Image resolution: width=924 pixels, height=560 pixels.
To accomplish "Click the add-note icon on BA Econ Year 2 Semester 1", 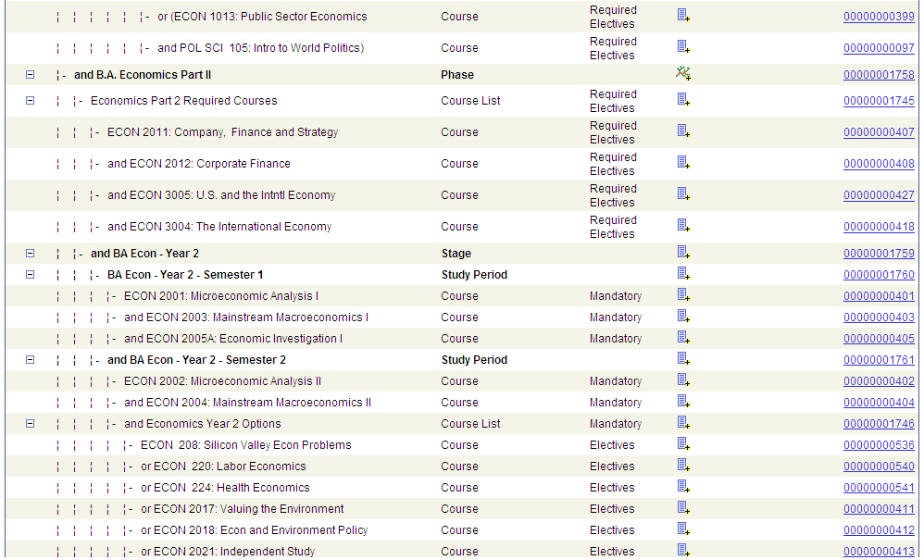I will point(682,275).
